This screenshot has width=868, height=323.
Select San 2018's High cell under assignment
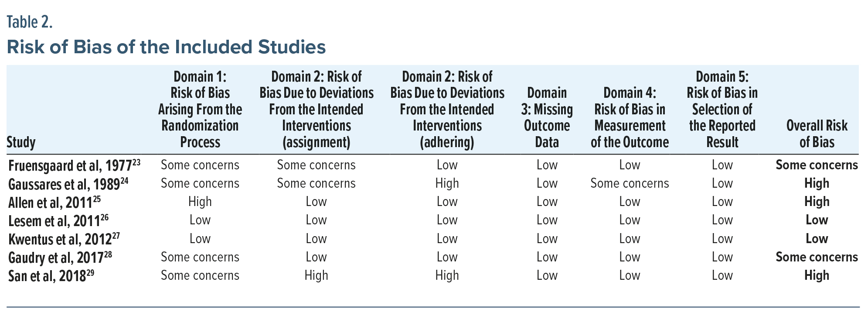(x=316, y=275)
